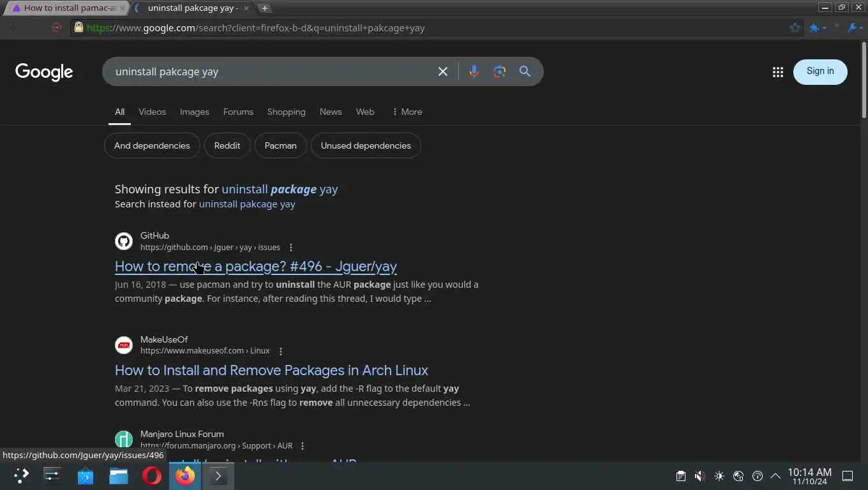Open the MakeUseOf result three-dot options
868x490 pixels.
click(281, 351)
